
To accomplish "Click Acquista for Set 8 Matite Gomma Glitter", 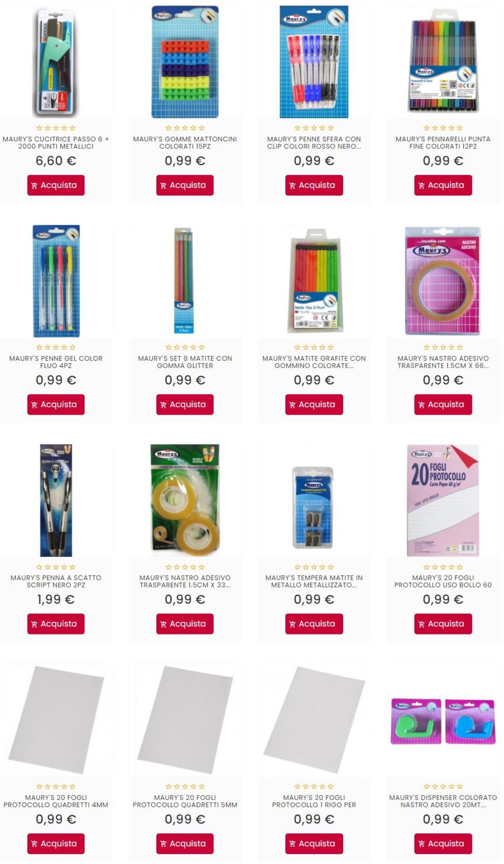I will click(185, 404).
